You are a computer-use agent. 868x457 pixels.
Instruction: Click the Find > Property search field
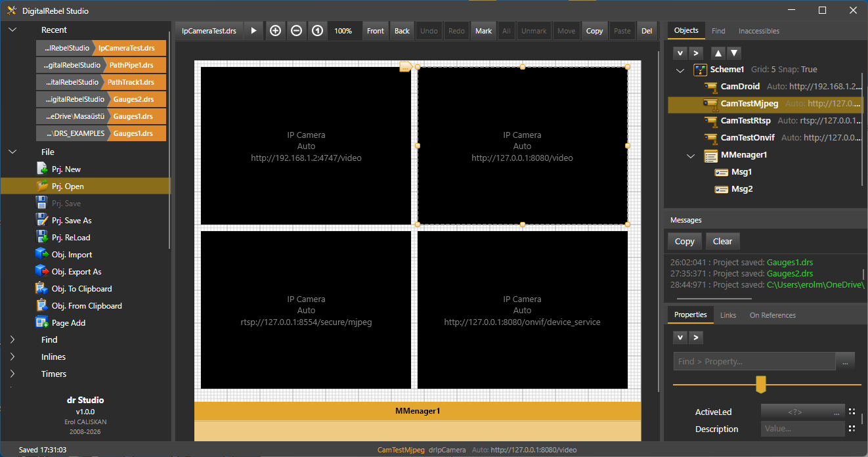coord(754,361)
